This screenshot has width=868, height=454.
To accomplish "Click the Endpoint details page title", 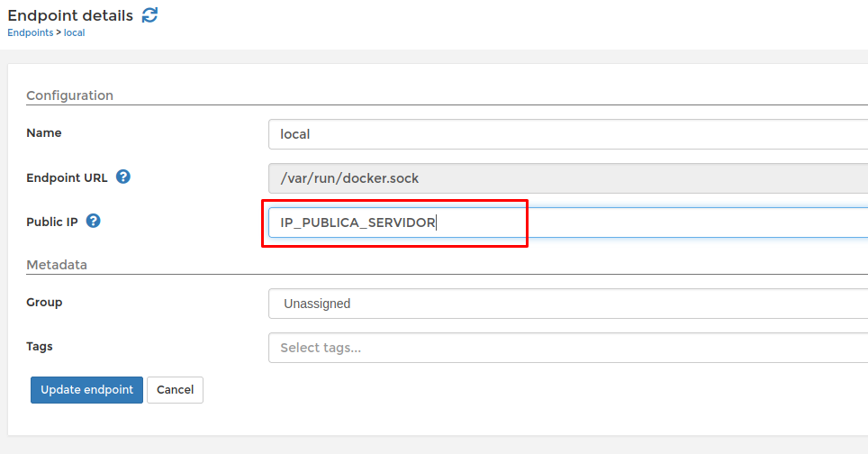I will point(70,15).
